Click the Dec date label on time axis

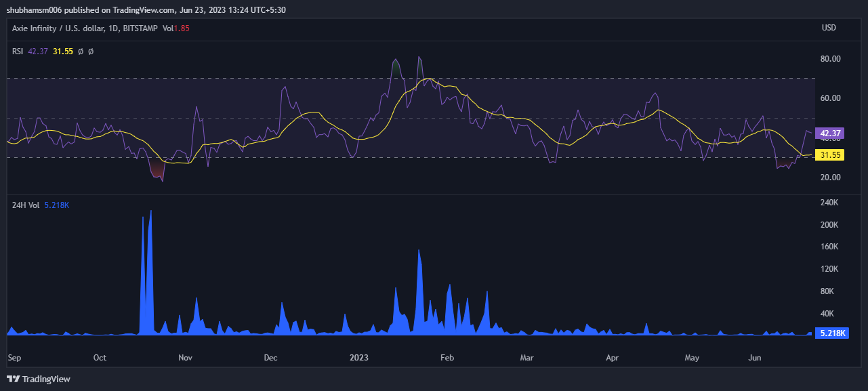point(271,357)
